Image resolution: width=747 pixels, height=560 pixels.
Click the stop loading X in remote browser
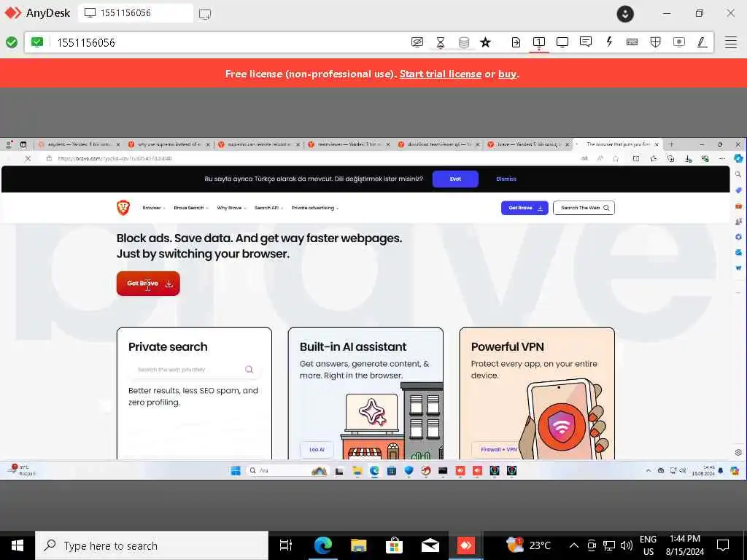pyautogui.click(x=28, y=158)
